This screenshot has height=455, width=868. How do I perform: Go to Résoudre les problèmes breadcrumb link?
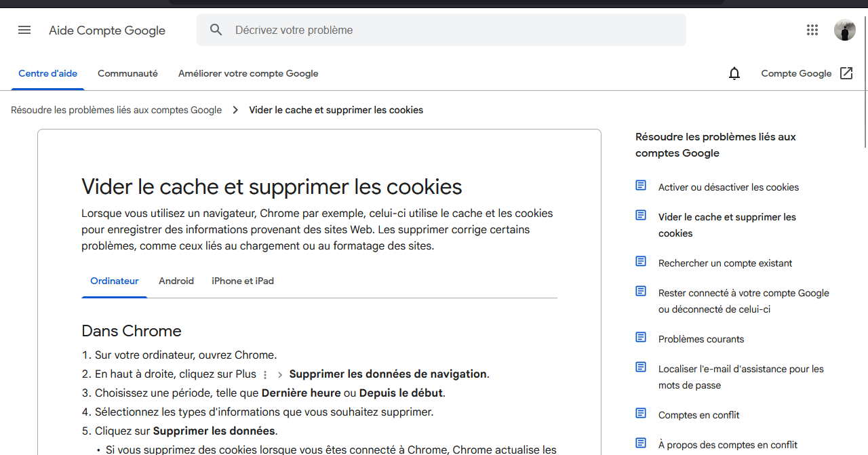point(116,110)
